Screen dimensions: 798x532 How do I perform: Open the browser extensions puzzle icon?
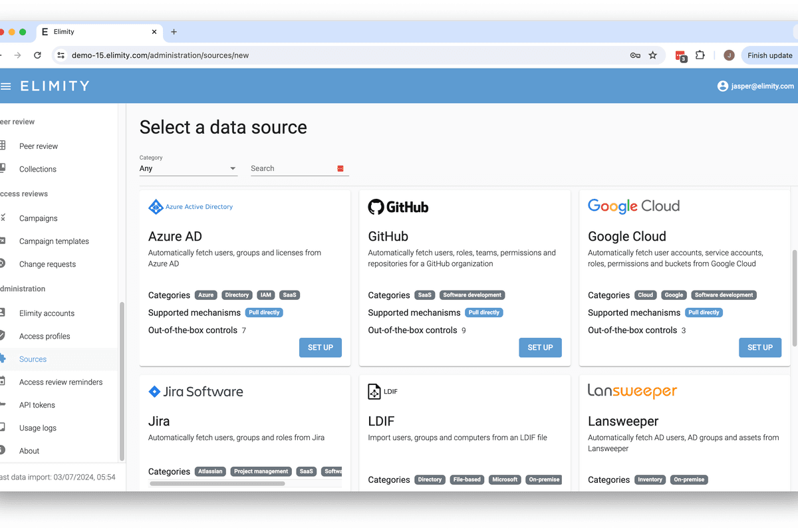point(700,55)
